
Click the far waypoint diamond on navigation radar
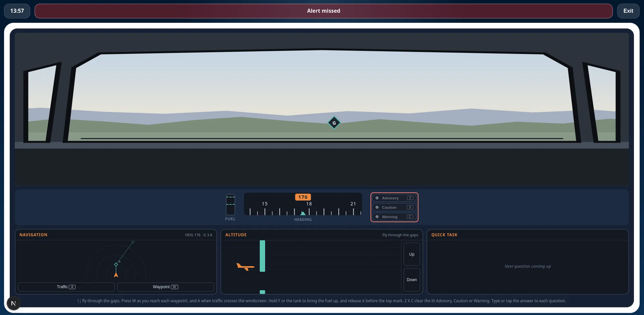pyautogui.click(x=133, y=242)
